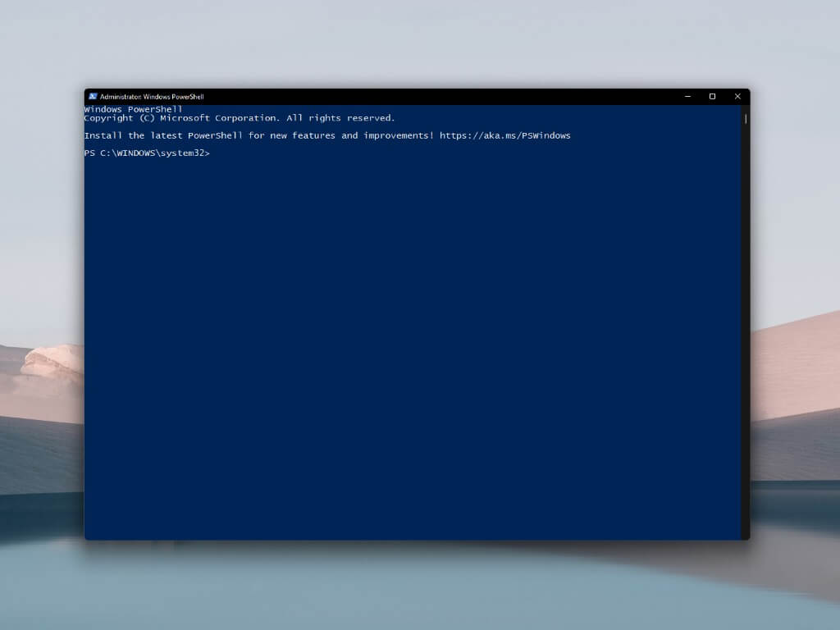Viewport: 840px width, 630px height.
Task: Close the Administrator PowerShell window
Action: coord(737,96)
